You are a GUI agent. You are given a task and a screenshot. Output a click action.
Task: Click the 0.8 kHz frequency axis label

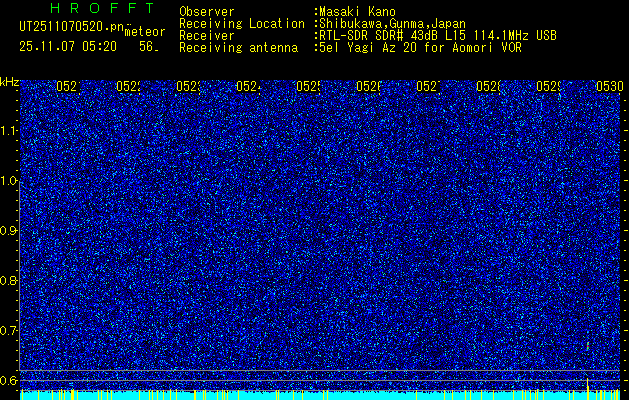point(9,280)
